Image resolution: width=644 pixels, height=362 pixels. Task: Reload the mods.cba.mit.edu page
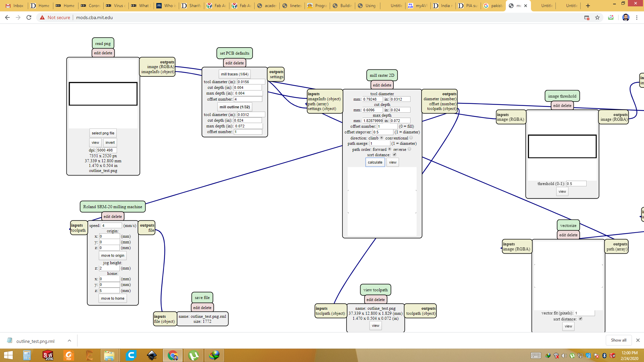(29, 17)
